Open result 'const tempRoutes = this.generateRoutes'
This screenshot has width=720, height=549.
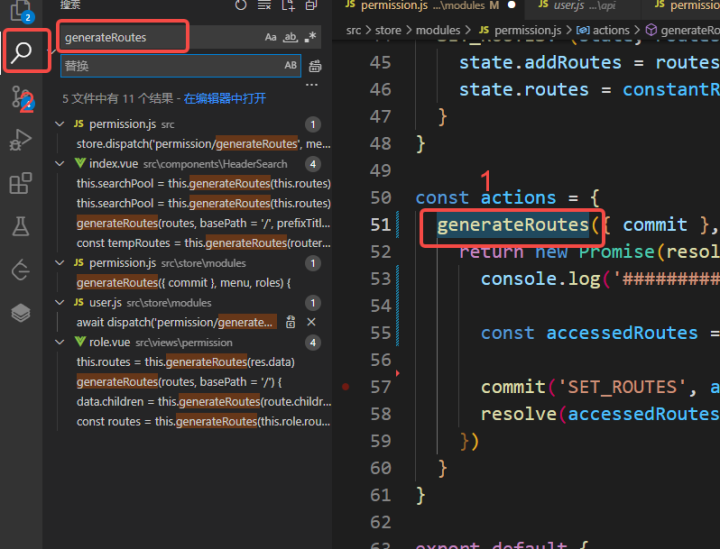point(203,243)
